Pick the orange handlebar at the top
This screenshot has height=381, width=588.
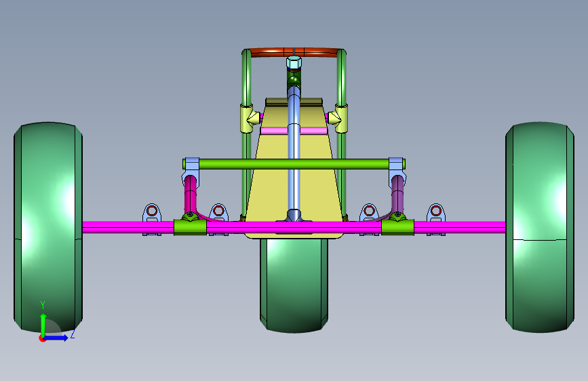tap(294, 52)
